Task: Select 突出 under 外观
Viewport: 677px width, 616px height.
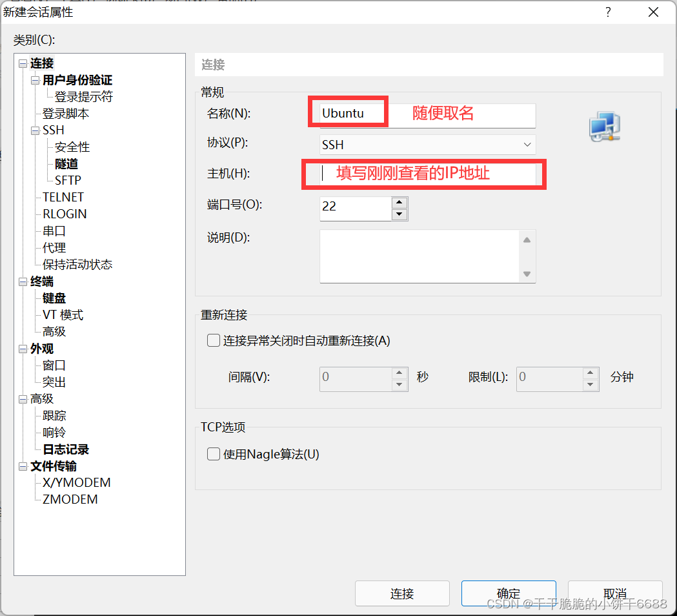Action: click(54, 382)
